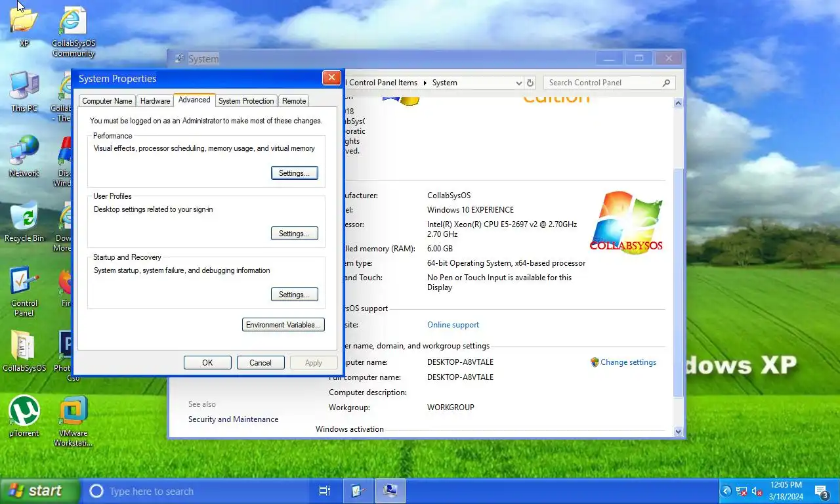840x504 pixels.
Task: Click the '6.00 GB' installed memory value
Action: [440, 249]
